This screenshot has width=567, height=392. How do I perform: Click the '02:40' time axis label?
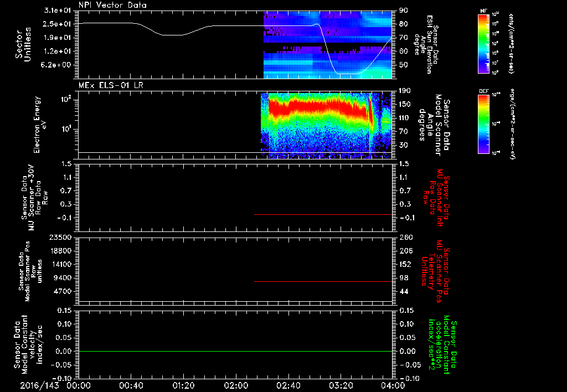pos(288,385)
